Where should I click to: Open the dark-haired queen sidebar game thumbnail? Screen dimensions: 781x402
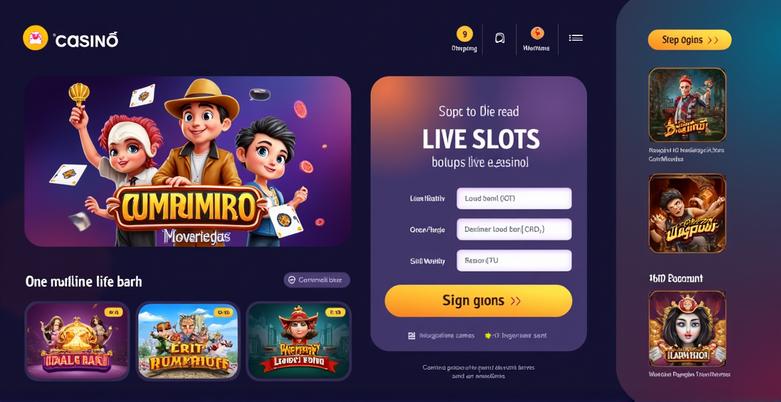coord(687,329)
